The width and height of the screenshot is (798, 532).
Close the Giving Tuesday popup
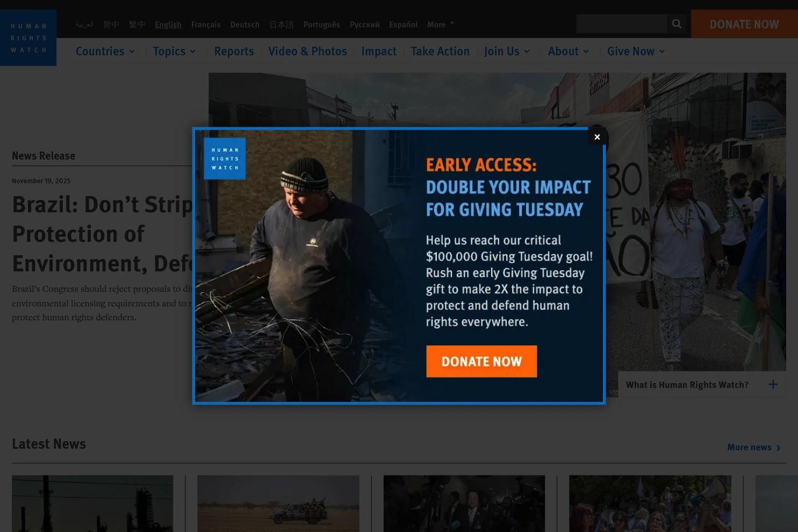(597, 136)
